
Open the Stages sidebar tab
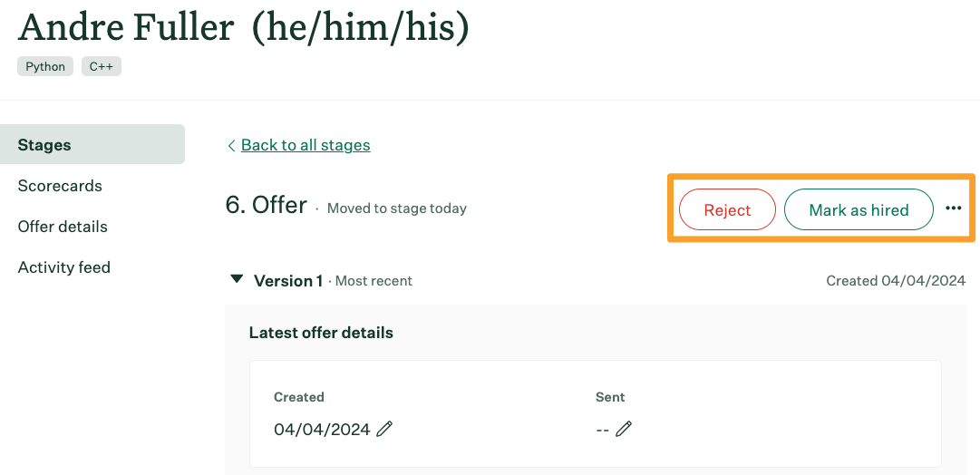[92, 144]
